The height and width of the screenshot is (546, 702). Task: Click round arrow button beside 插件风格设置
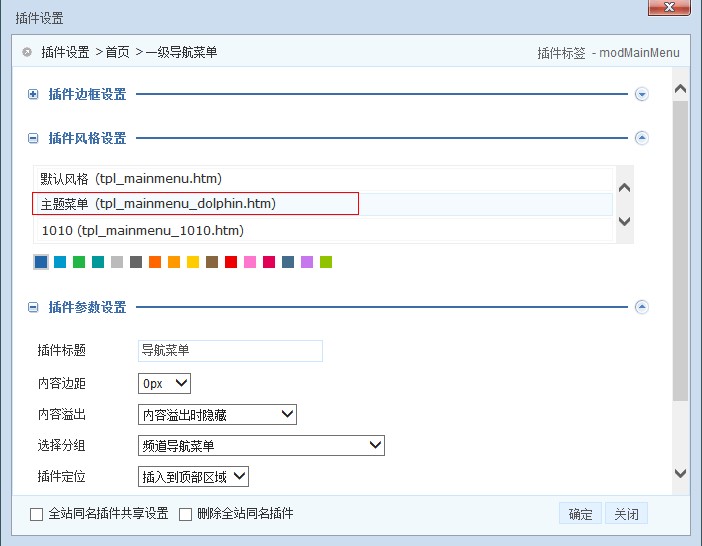pyautogui.click(x=642, y=139)
